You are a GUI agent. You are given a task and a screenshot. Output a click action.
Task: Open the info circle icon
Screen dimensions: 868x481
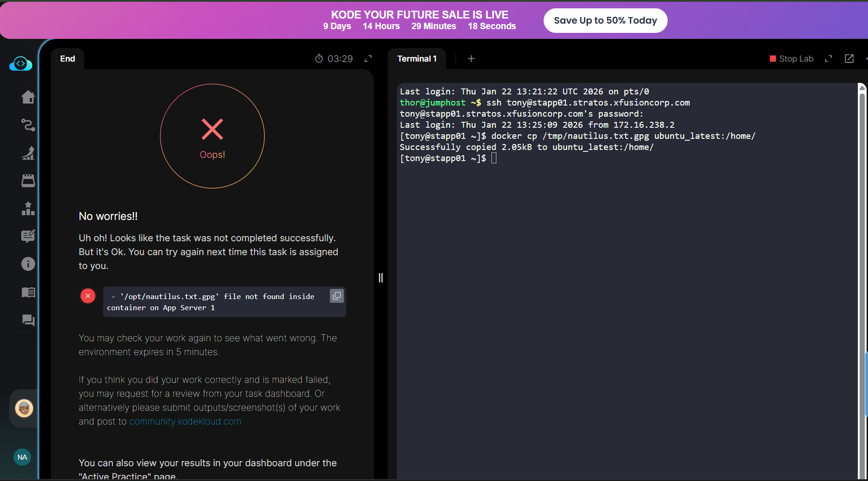pos(28,264)
